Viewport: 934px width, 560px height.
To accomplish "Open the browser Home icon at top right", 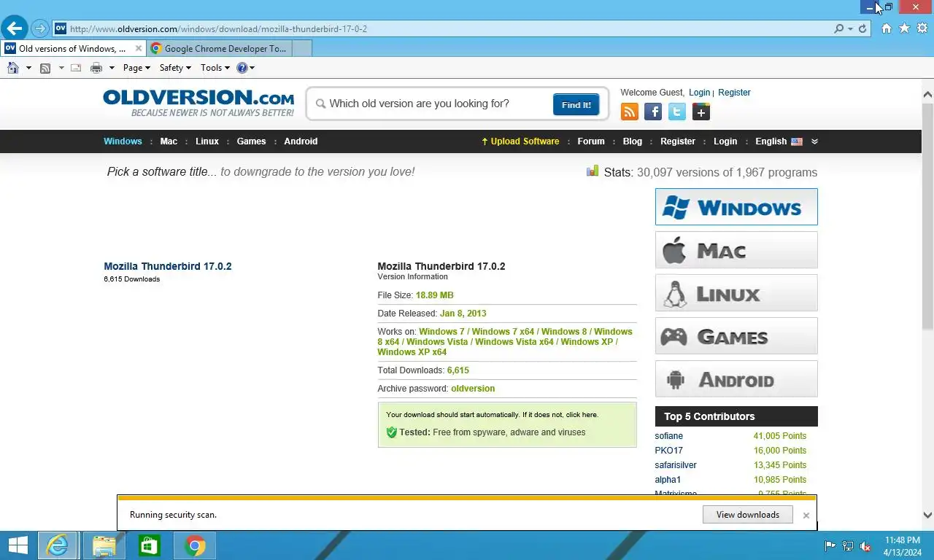I will [x=887, y=28].
